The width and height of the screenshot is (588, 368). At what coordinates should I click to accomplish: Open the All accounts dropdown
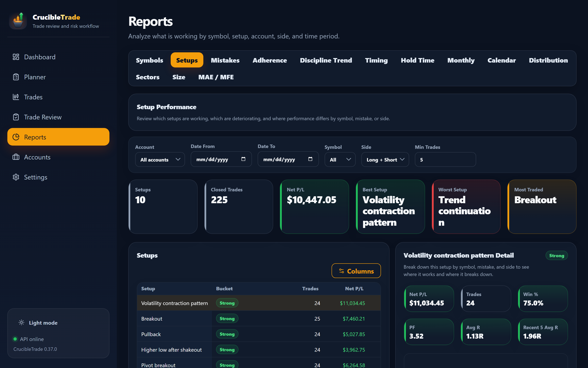pyautogui.click(x=160, y=160)
